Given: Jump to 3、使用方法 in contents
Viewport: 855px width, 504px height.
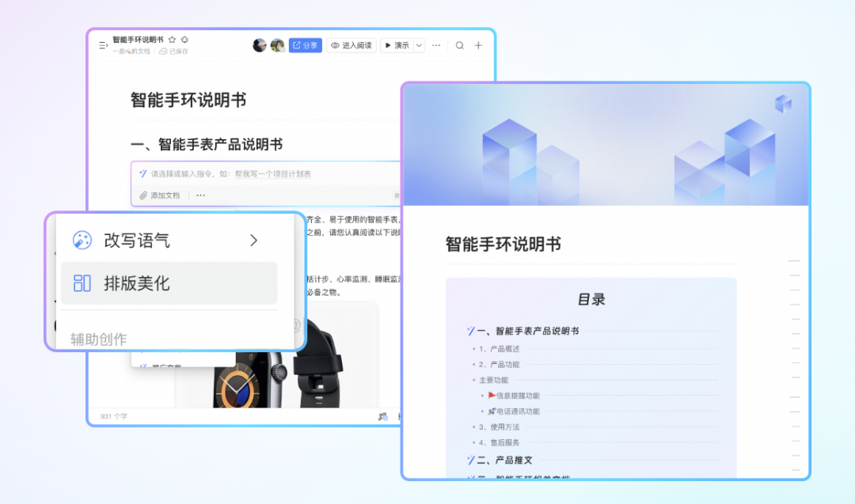Looking at the screenshot, I should tap(499, 427).
